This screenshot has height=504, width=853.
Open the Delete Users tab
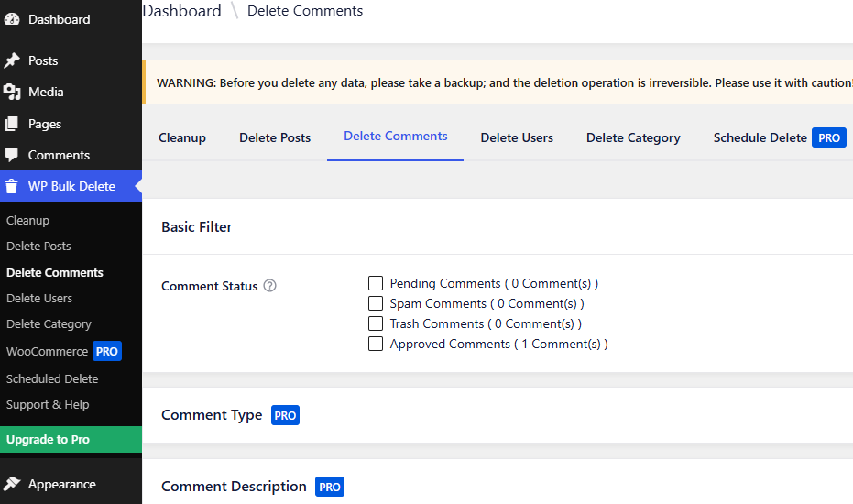click(517, 137)
